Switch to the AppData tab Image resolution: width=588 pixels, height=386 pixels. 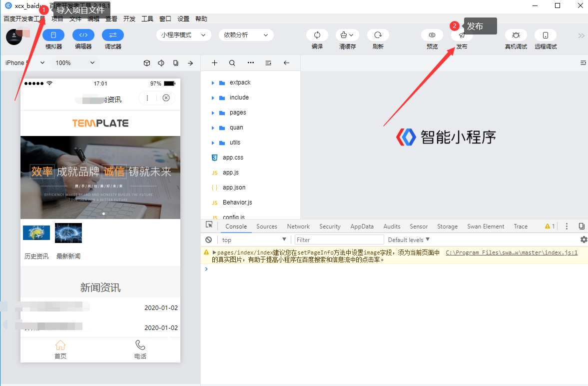tap(362, 226)
